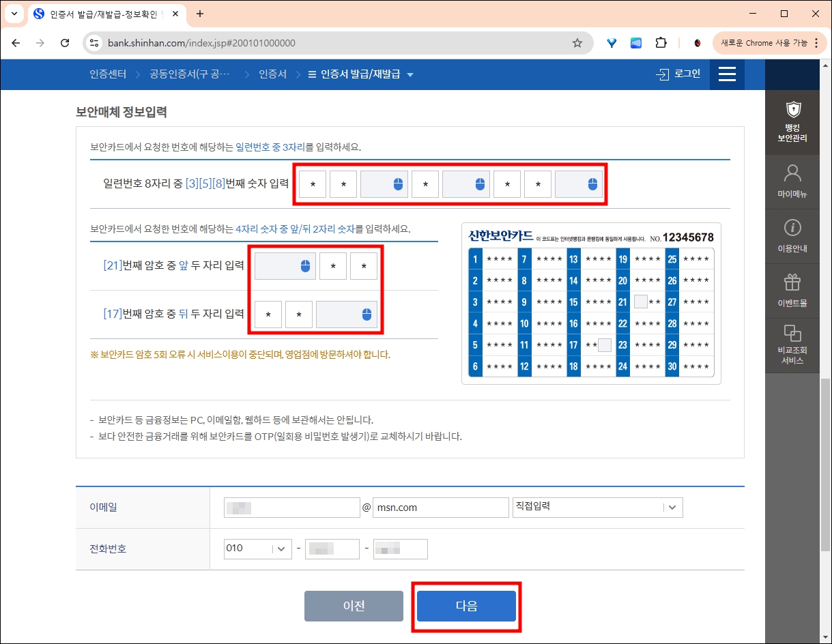Click the 로그인 icon in the header

(x=678, y=74)
